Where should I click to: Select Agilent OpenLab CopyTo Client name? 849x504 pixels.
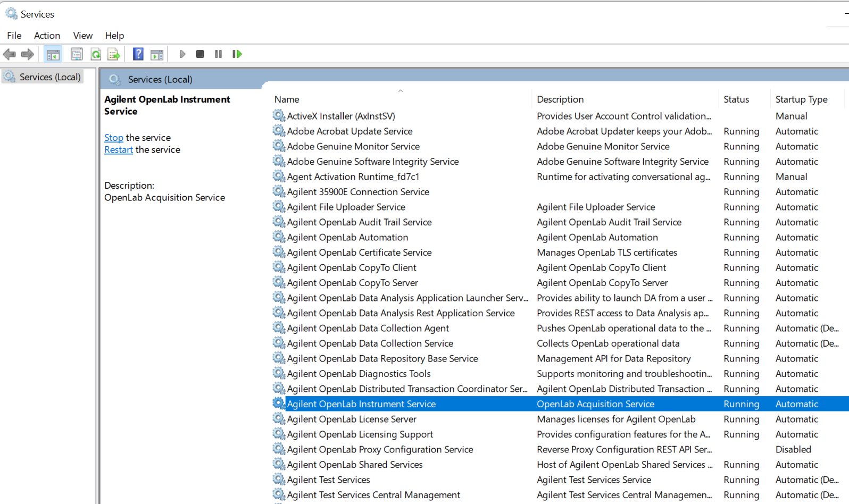coord(352,268)
